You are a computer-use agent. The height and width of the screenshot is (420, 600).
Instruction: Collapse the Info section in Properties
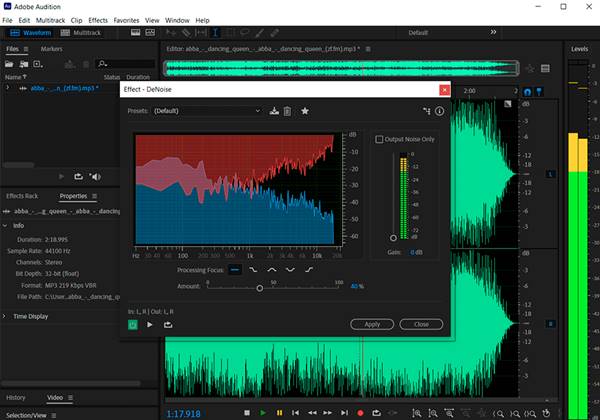point(6,226)
